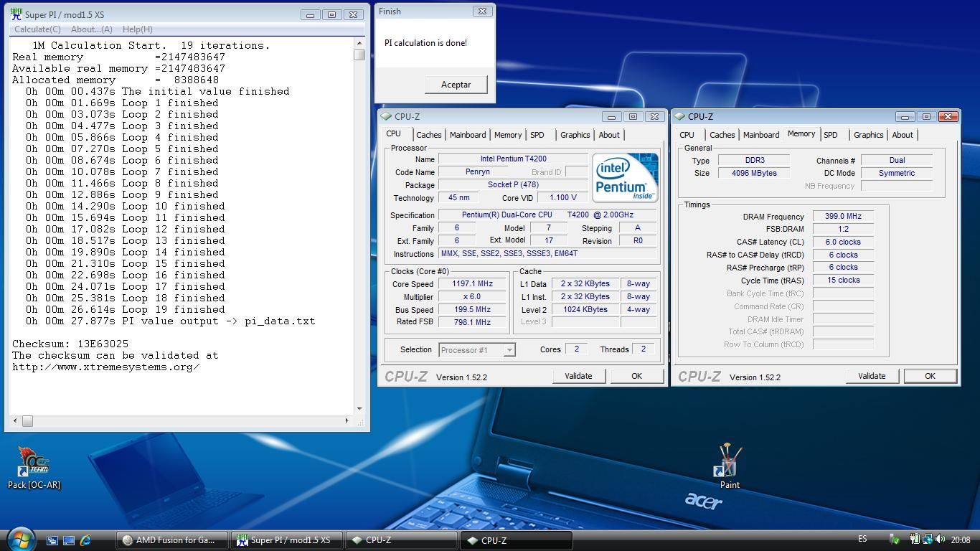Open the Paint desktop shortcut
This screenshot has width=980, height=551.
[730, 466]
